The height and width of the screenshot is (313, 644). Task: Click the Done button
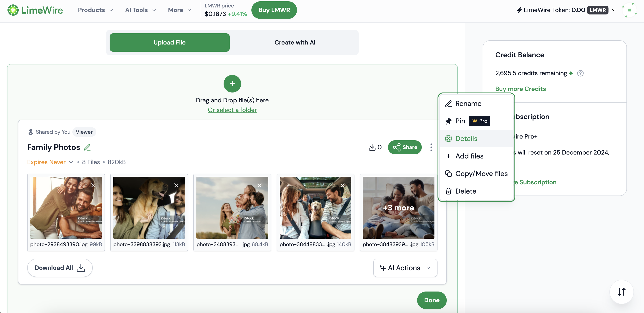[432, 300]
